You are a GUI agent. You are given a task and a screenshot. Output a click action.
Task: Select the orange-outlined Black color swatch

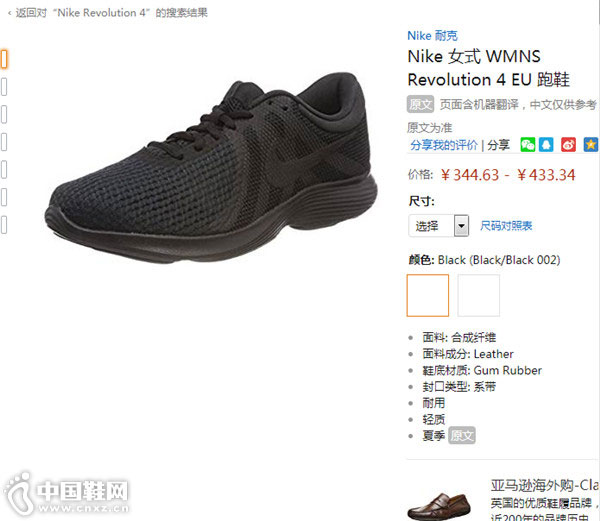[x=427, y=295]
